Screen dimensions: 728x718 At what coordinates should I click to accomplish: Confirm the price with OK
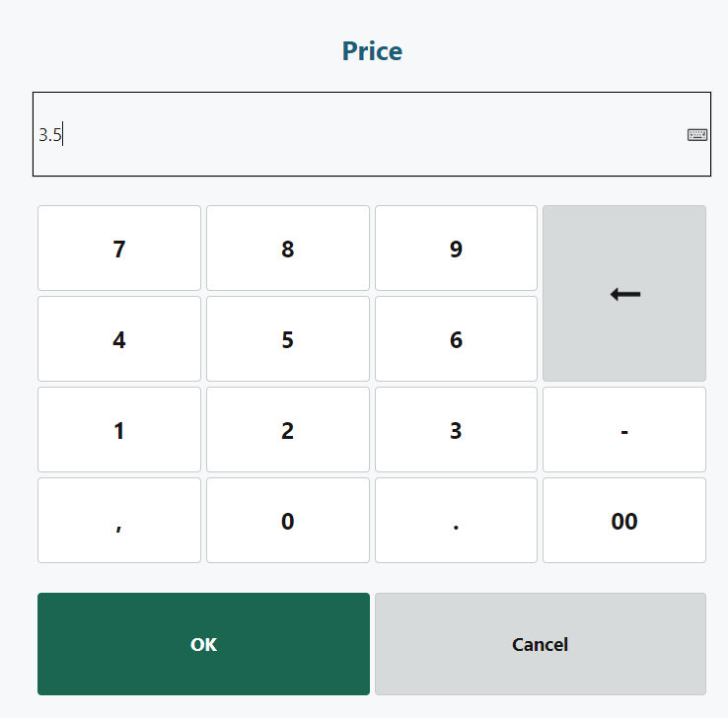pos(203,644)
